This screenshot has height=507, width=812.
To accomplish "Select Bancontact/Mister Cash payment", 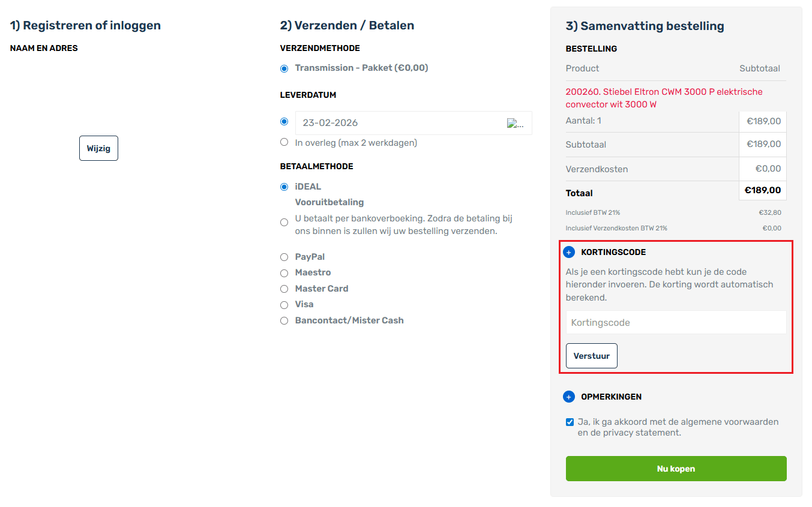I will 284,320.
